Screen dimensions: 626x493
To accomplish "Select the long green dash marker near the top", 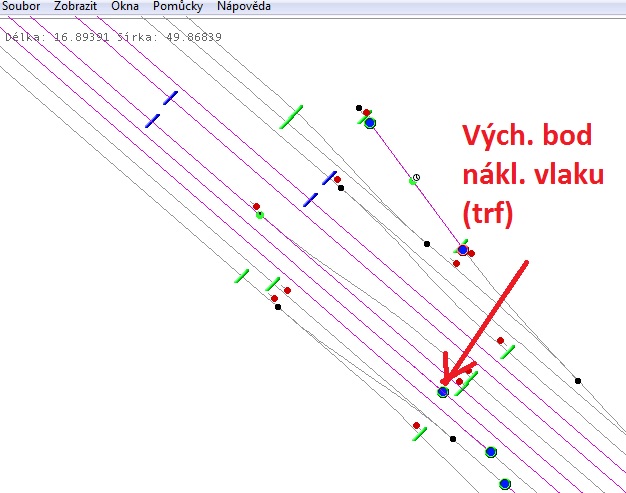I will point(291,117).
